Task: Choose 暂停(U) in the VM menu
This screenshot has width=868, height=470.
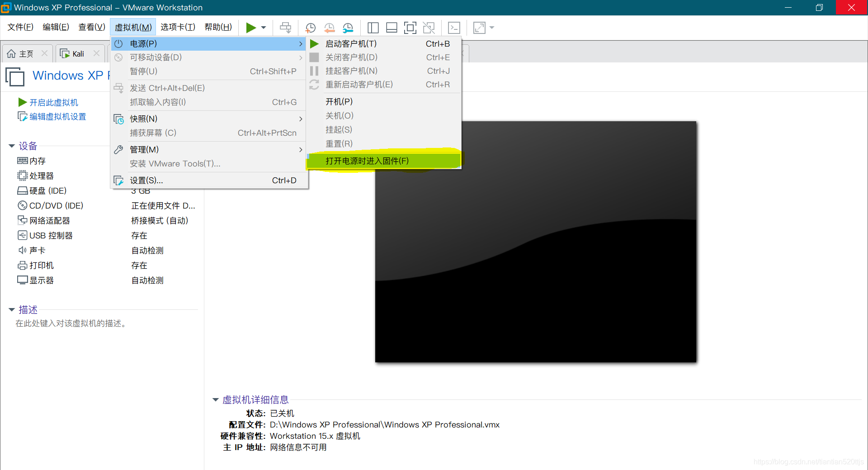Action: [x=208, y=71]
